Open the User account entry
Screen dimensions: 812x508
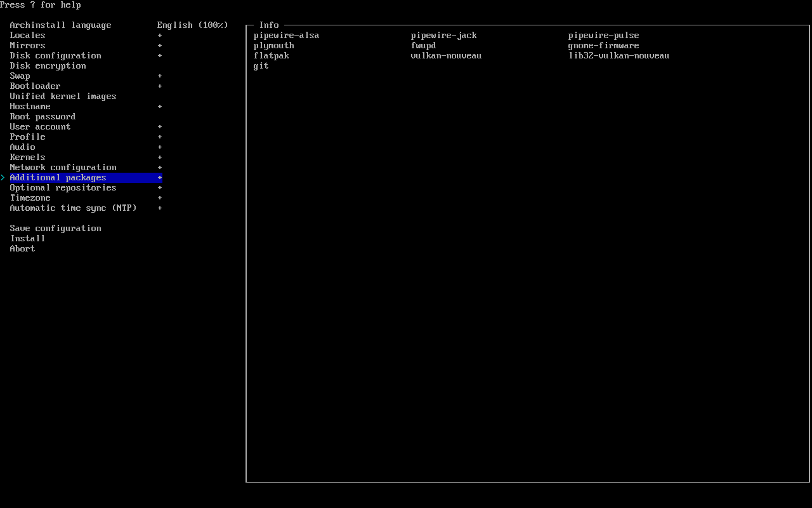click(40, 127)
